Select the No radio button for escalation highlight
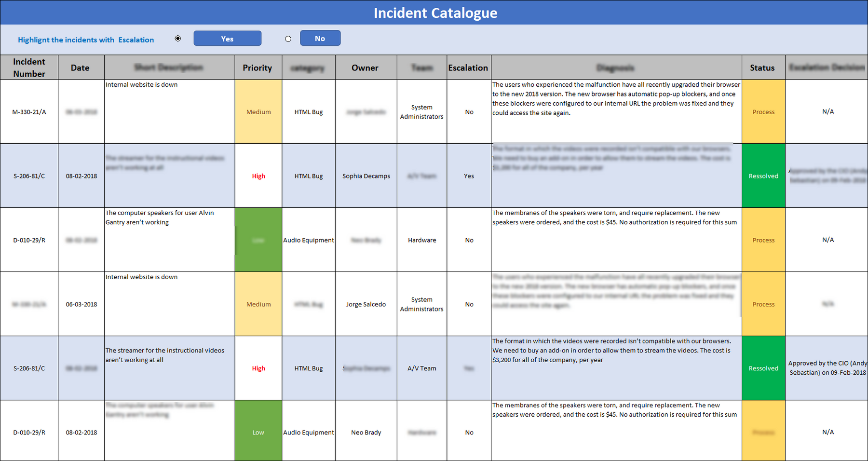 pos(288,39)
